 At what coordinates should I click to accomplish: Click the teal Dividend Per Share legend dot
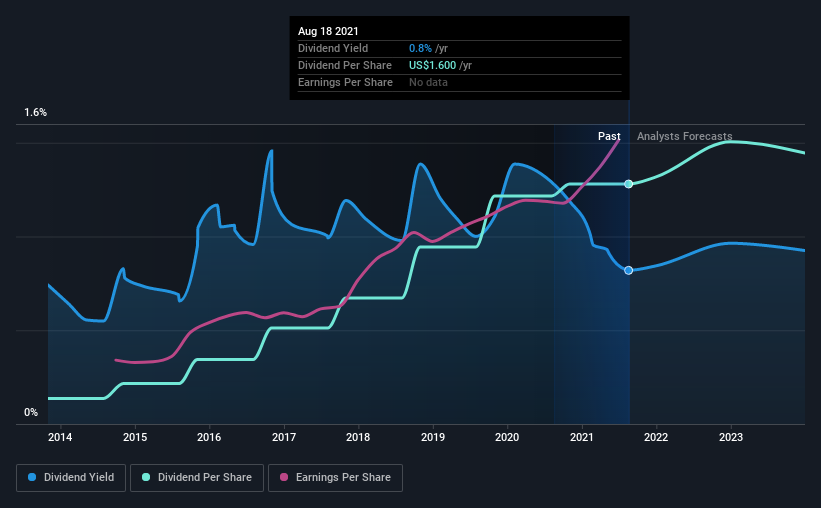point(146,477)
